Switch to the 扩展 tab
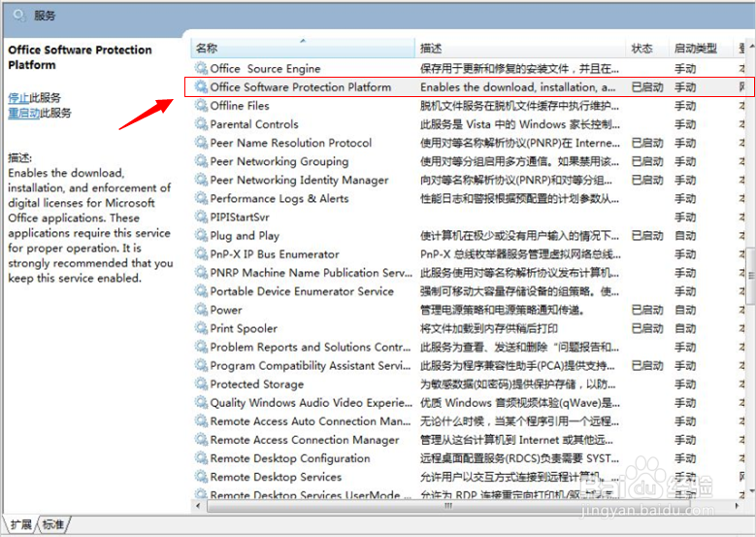Screen dimensions: 756x537 pyautogui.click(x=20, y=524)
